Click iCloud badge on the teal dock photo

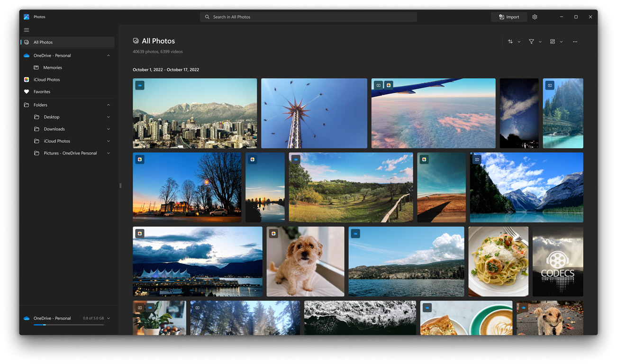coord(424,159)
